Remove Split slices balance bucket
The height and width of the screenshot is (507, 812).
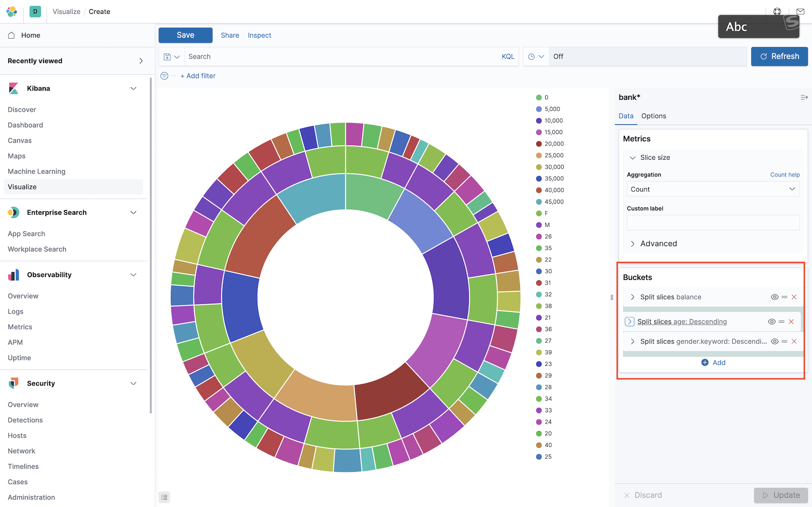794,297
